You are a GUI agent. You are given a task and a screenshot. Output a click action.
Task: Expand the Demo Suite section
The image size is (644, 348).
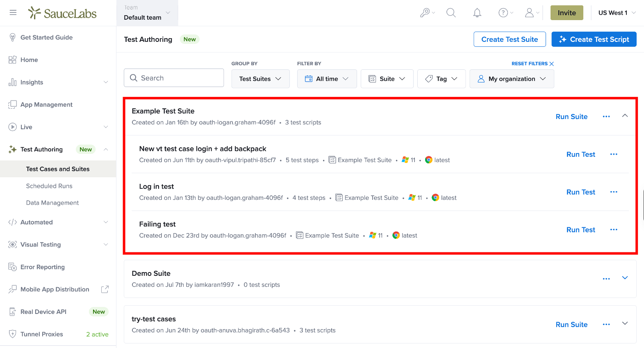625,278
